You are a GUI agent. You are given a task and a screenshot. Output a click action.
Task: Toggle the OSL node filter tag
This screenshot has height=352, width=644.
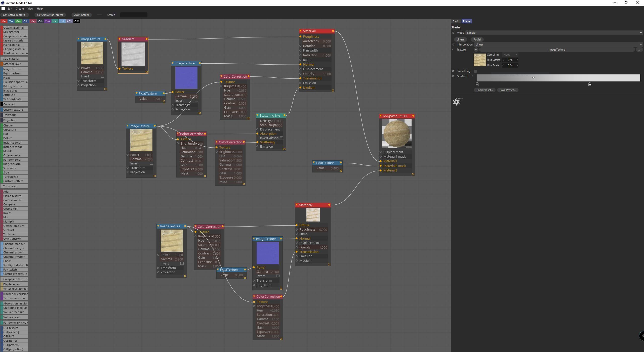pos(26,21)
